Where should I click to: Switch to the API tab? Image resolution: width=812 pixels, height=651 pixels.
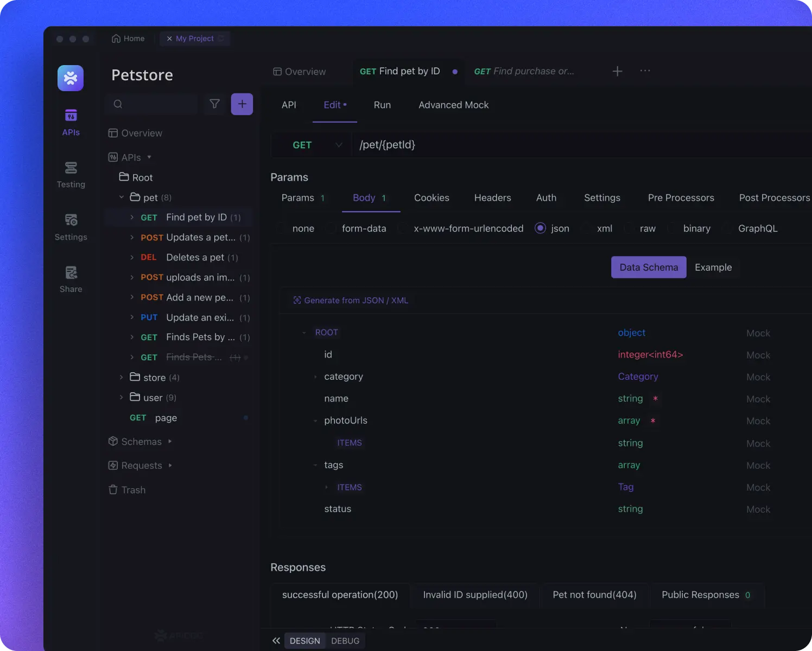[x=289, y=105]
